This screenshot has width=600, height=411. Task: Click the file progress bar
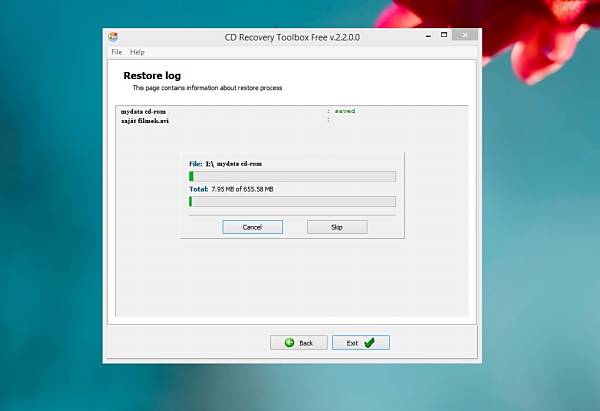point(292,176)
